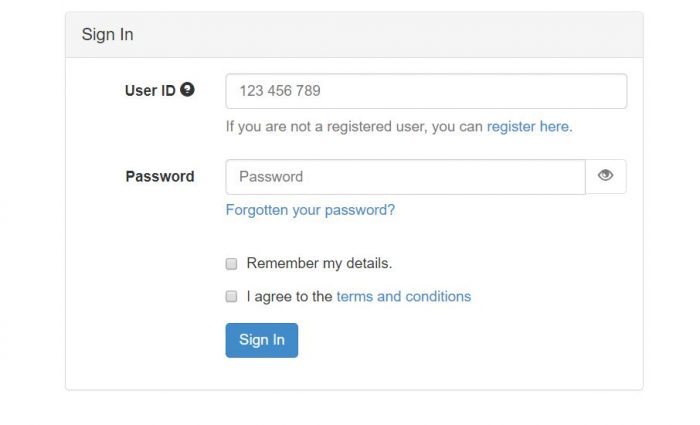Click the 'I agree to the' text

[x=289, y=297]
